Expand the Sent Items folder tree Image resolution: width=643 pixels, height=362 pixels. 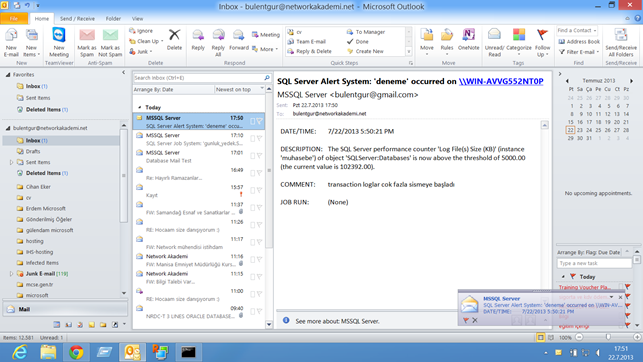(x=11, y=162)
